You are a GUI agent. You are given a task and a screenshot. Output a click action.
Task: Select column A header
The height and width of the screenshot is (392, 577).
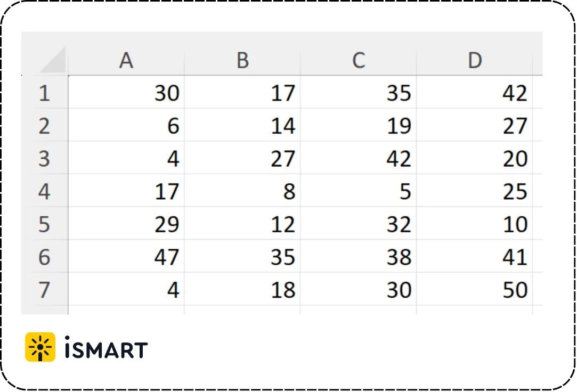(x=126, y=60)
